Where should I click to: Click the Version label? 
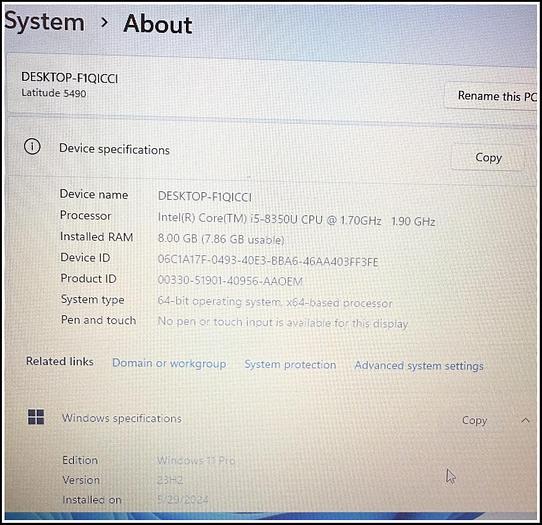coord(81,480)
